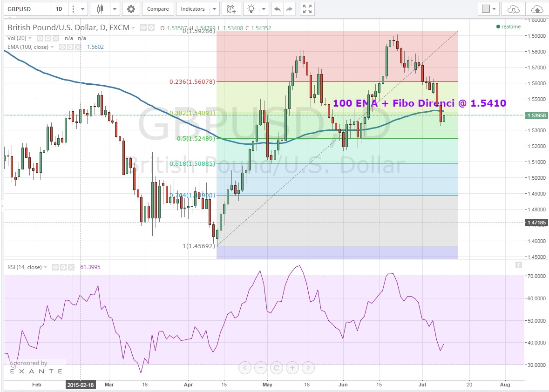
Task: Click the add alert clock icon
Action: (x=231, y=9)
